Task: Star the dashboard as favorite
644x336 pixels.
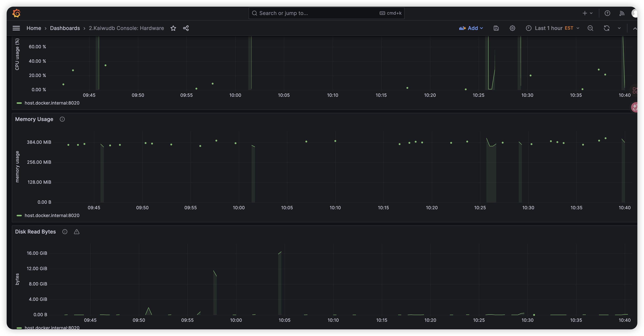Action: [x=173, y=28]
